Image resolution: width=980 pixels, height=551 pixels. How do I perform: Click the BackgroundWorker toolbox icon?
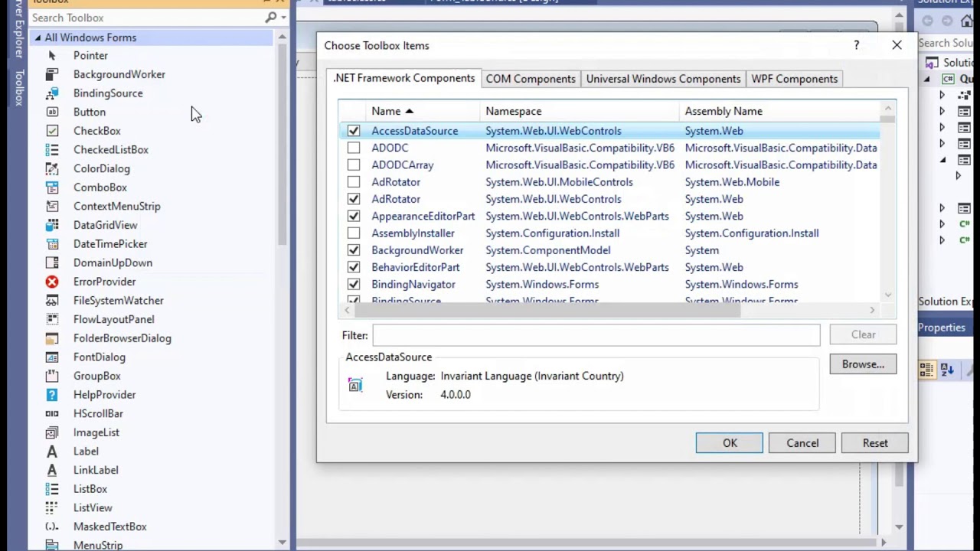(x=52, y=74)
